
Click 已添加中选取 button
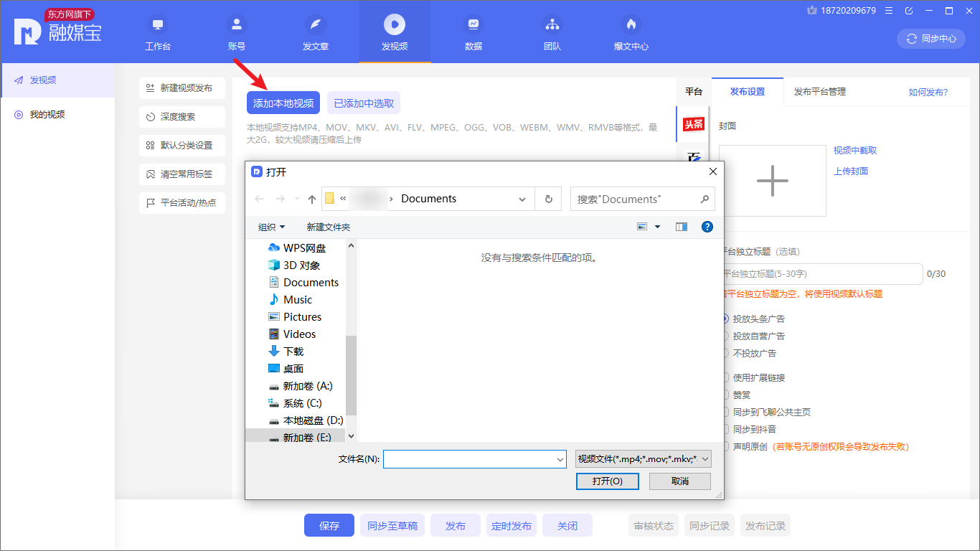[x=364, y=103]
